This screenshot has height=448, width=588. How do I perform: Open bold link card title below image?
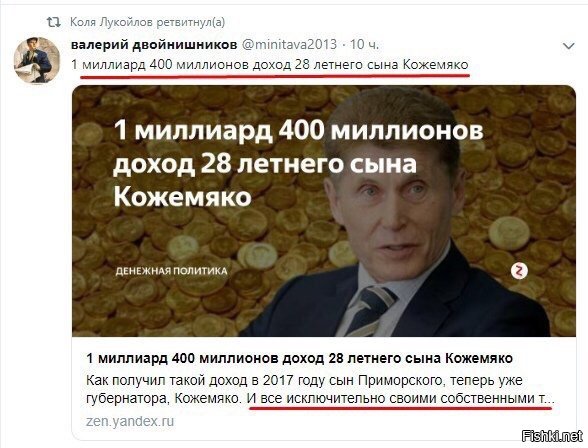click(299, 358)
